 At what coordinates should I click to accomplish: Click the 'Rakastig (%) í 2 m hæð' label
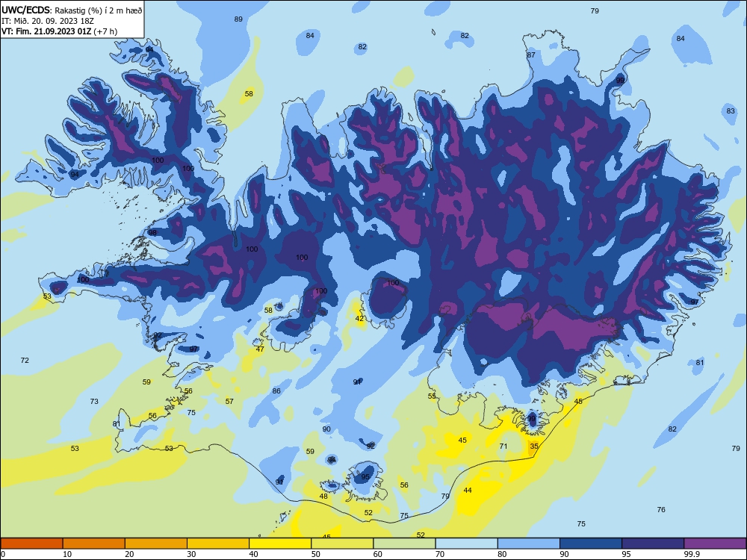click(x=98, y=10)
